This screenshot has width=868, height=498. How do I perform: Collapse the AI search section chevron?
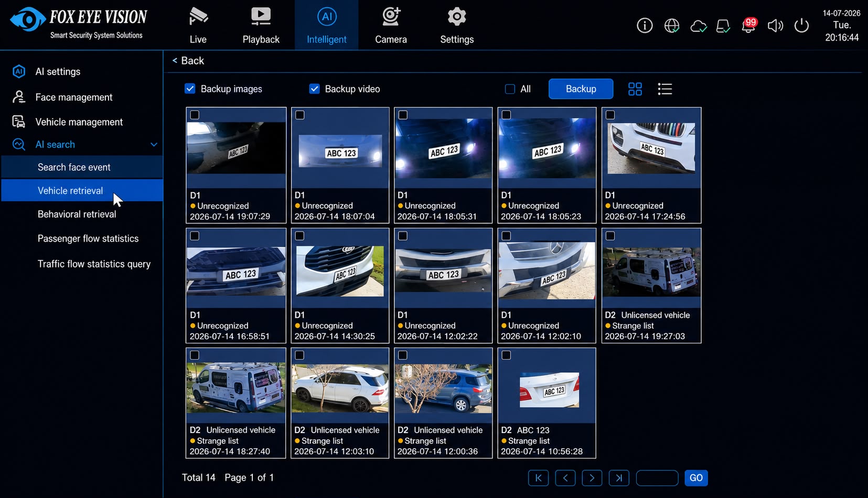[154, 145]
